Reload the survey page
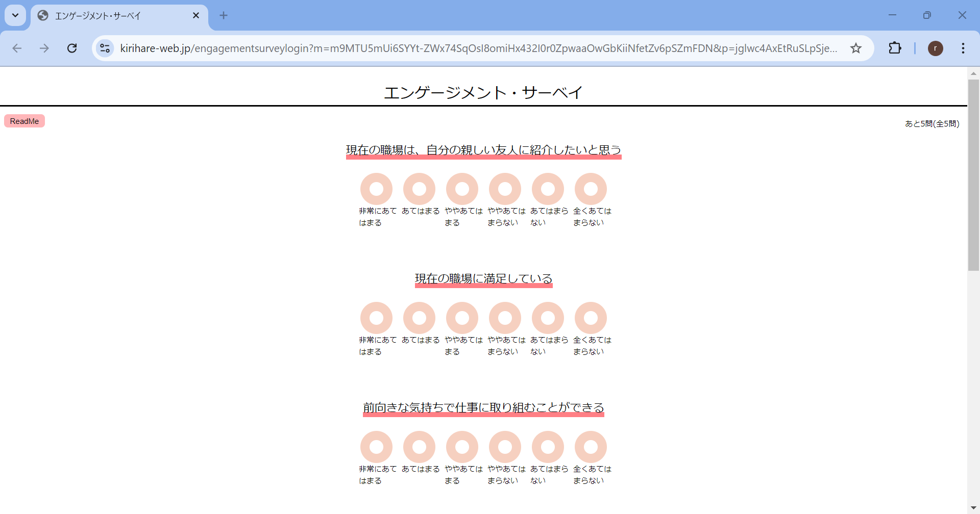The height and width of the screenshot is (514, 980). (72, 48)
